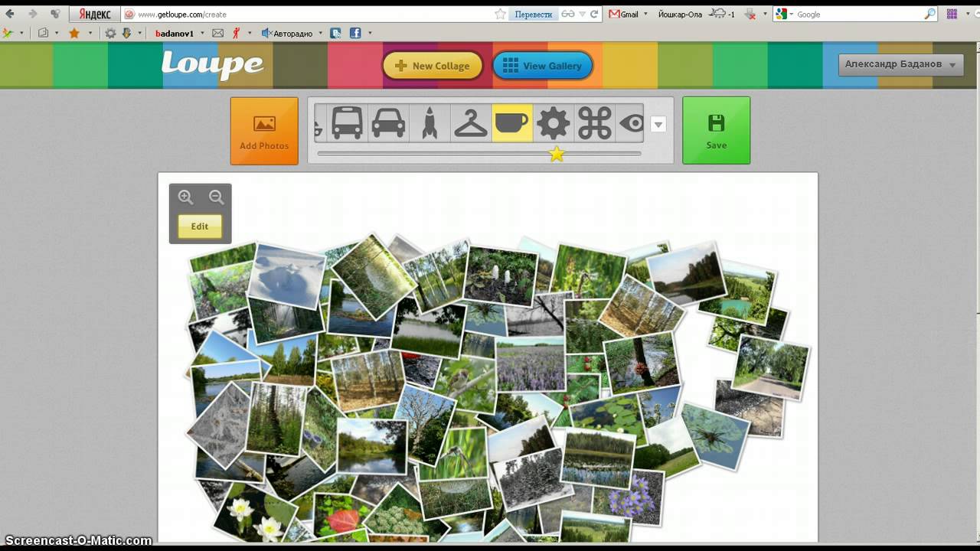Click the Перевести translate button
980x551 pixels.
tap(533, 14)
